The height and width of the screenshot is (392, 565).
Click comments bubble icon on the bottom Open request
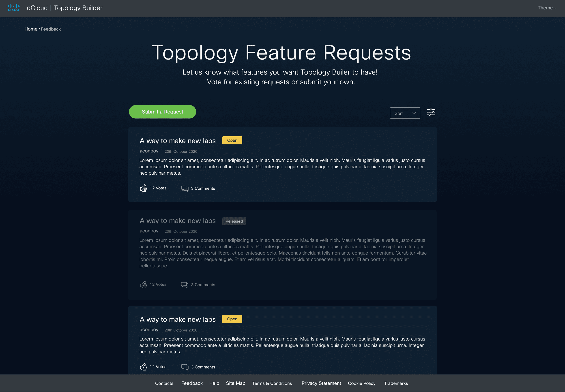coord(185,367)
